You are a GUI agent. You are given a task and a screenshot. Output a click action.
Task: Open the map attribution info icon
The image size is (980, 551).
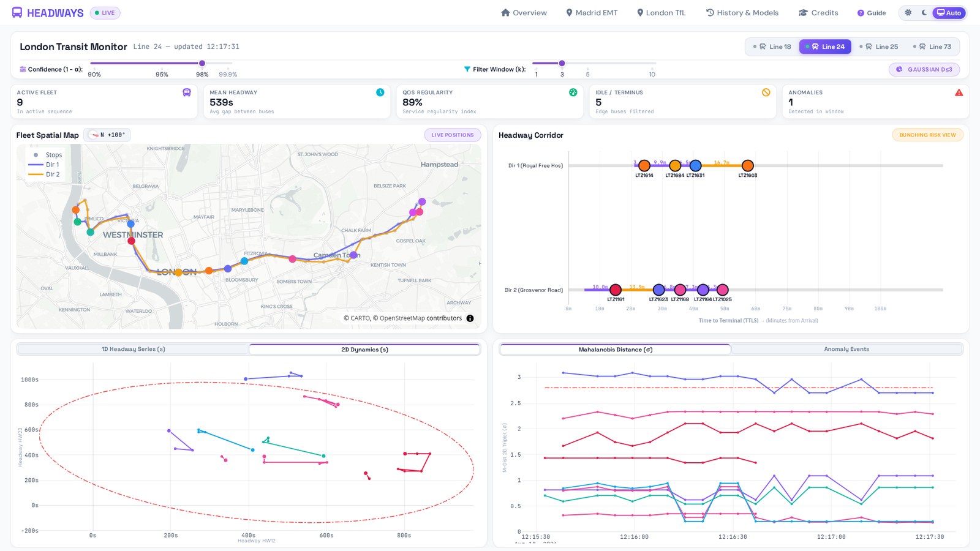coord(470,318)
